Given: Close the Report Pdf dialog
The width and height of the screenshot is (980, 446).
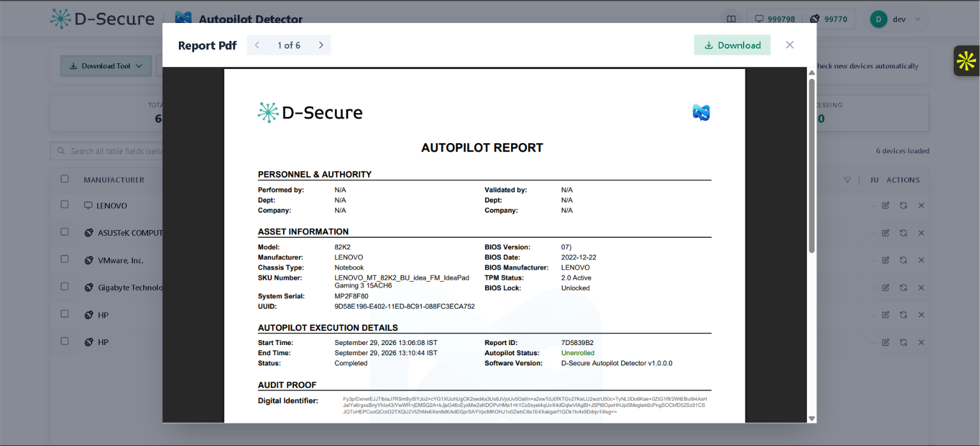Looking at the screenshot, I should pos(790,45).
